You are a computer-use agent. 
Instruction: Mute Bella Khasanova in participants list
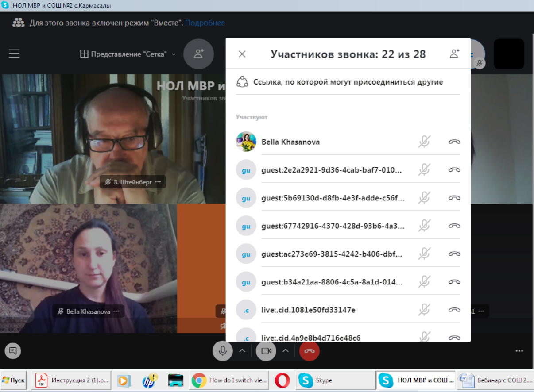(x=424, y=142)
